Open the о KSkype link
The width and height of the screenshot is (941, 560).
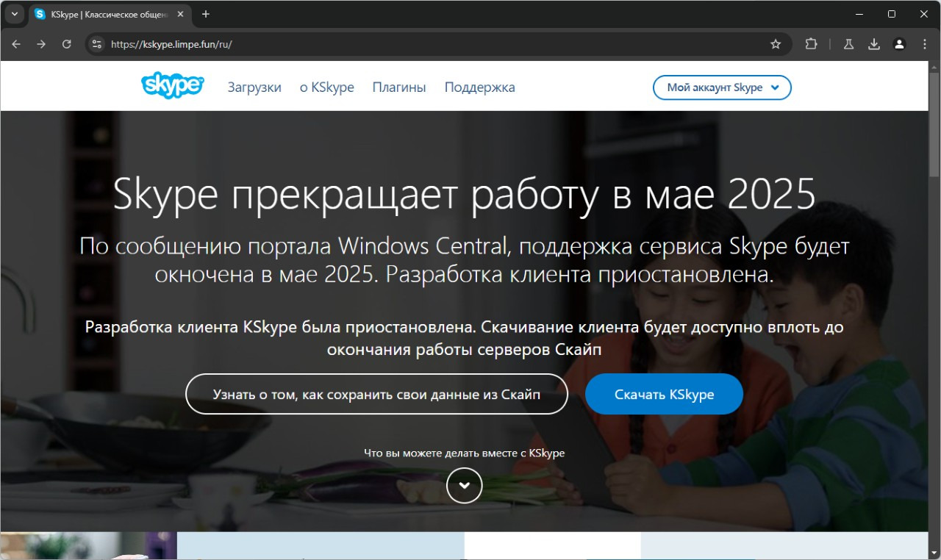tap(326, 87)
